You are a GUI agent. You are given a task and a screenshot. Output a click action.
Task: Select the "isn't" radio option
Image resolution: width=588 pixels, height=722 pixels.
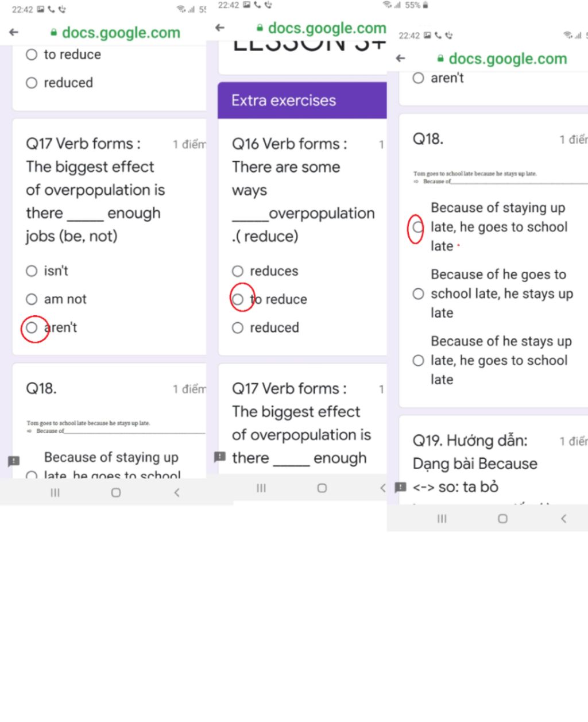(32, 271)
